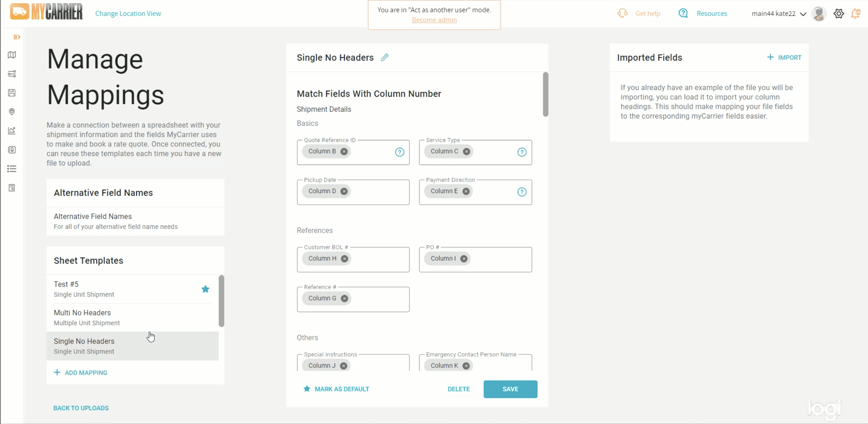Image resolution: width=868 pixels, height=424 pixels.
Task: Remove the Column K chip
Action: 466,366
